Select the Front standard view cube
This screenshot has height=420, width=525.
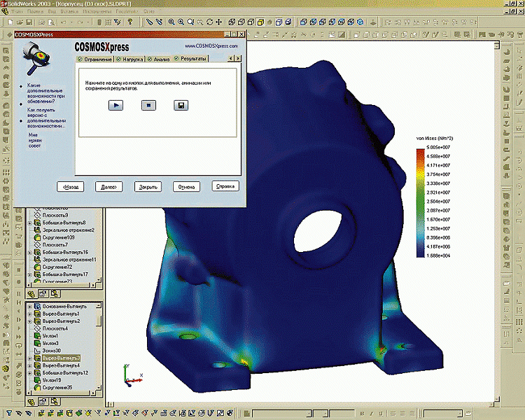tap(303, 22)
